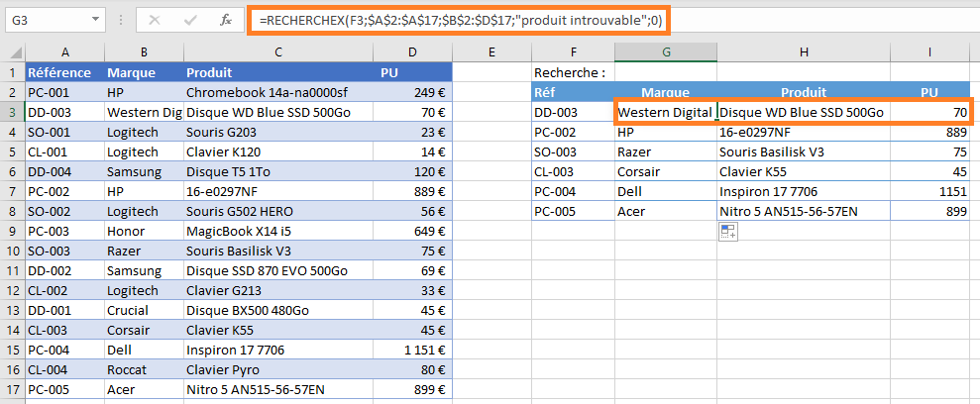Select cell 1151 in column I
The width and height of the screenshot is (980, 404).
[x=930, y=192]
